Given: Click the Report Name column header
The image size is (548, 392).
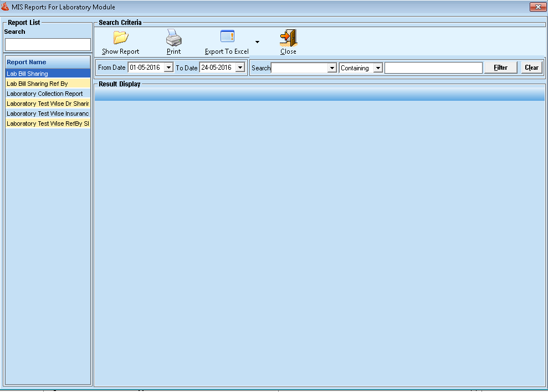Looking at the screenshot, I should point(48,62).
